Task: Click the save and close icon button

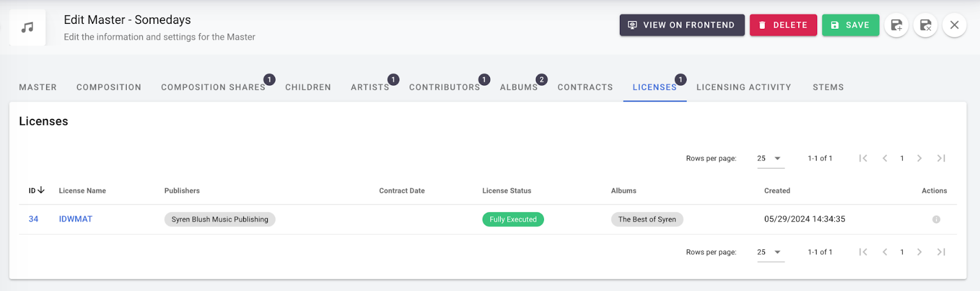Action: point(925,25)
